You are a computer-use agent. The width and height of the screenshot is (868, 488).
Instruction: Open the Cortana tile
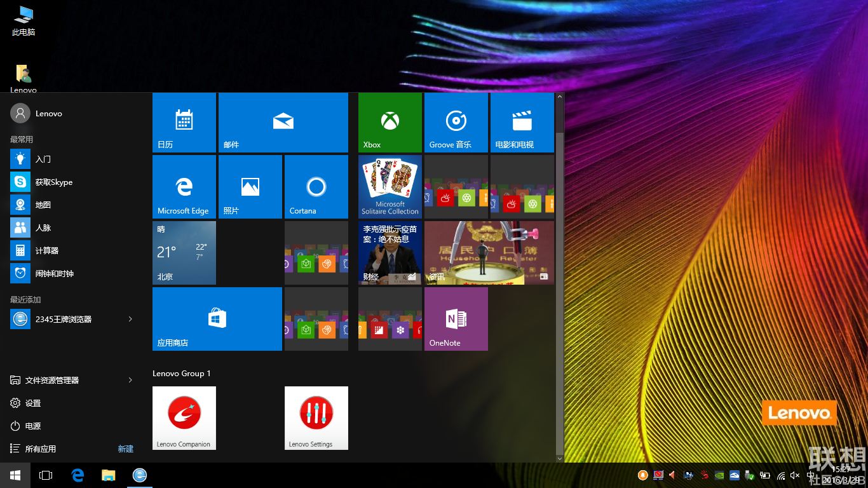316,187
